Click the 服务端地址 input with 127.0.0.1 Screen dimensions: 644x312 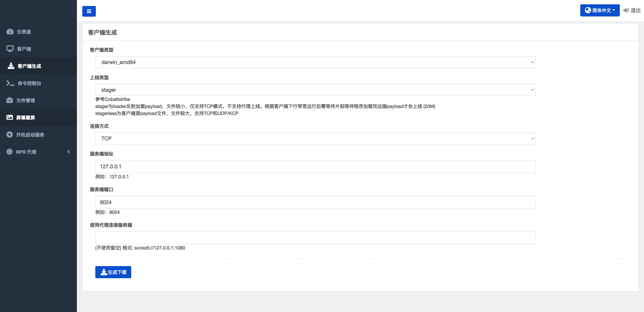[x=315, y=166]
